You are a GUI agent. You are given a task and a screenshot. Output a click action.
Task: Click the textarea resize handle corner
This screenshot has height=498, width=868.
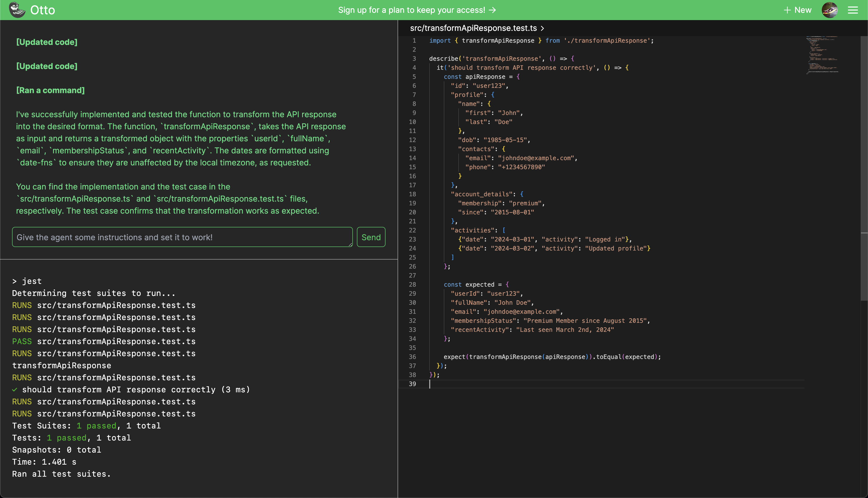click(350, 244)
